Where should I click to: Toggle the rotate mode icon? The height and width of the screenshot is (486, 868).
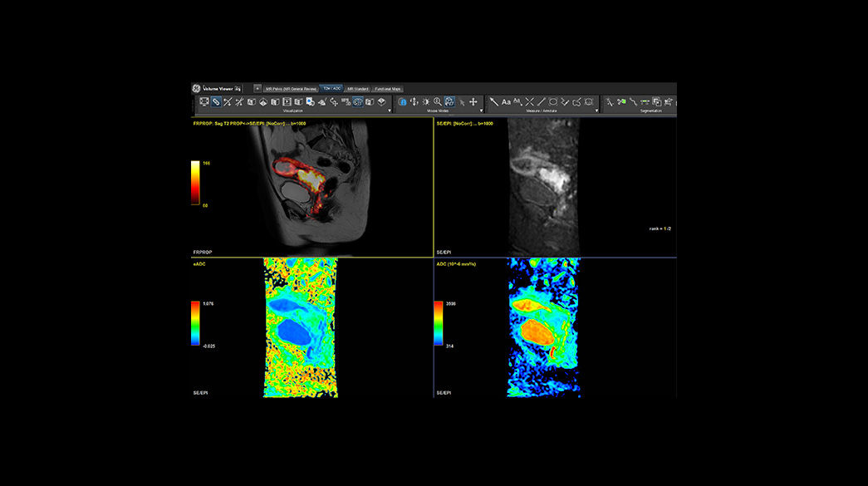(449, 102)
